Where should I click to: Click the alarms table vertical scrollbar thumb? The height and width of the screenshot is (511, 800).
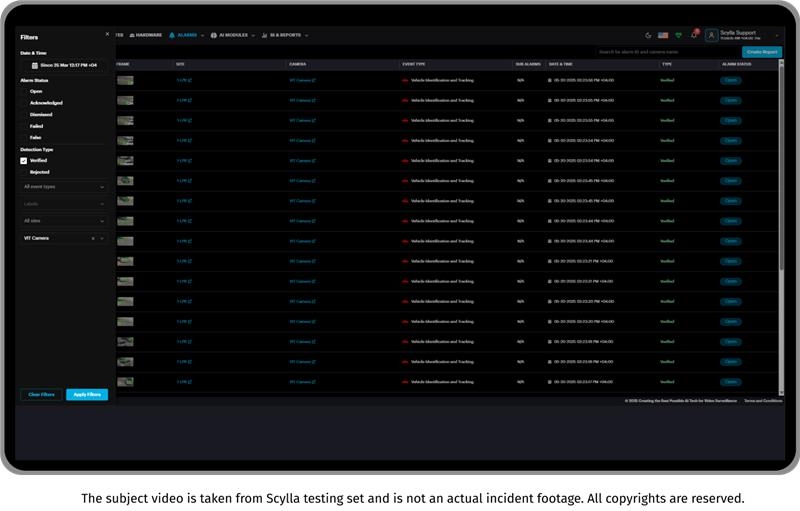pos(781,168)
